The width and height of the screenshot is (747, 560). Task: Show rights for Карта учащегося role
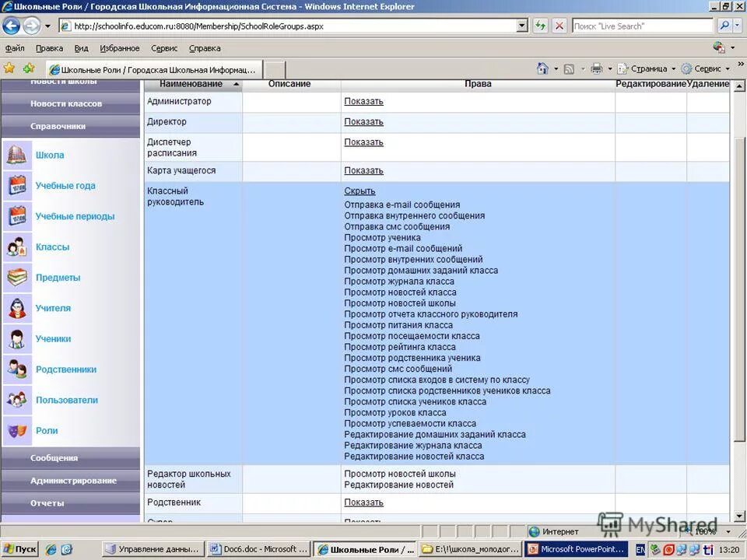363,171
